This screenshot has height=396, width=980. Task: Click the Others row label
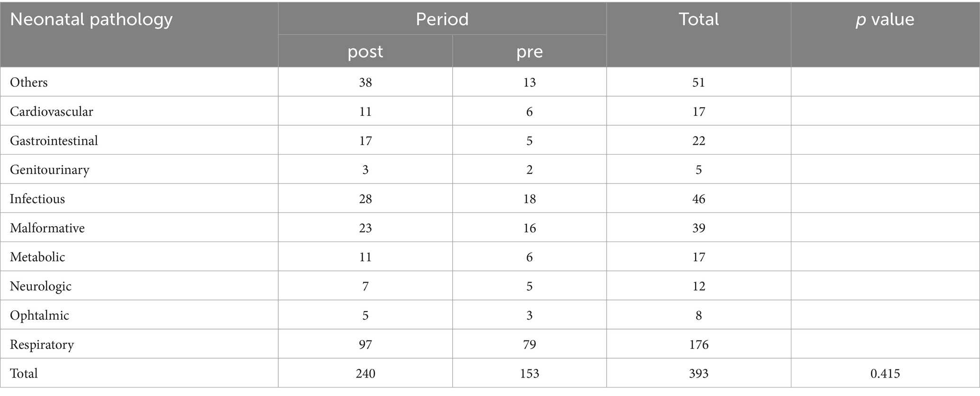click(28, 82)
